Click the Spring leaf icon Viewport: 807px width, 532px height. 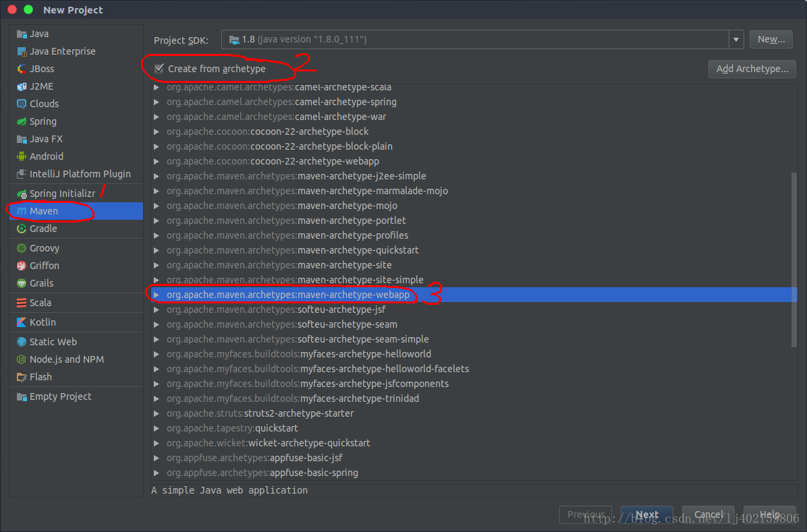(x=22, y=121)
